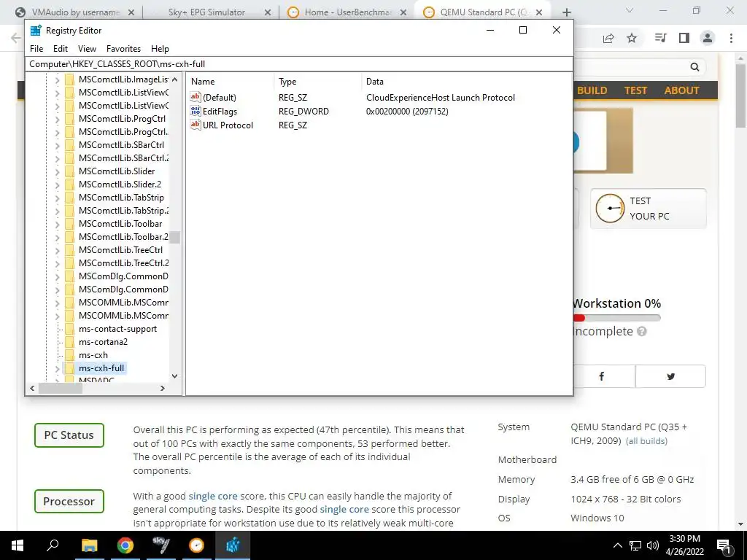
Task: Expand the MSComctlLib.TreeCtrl key
Action: click(57, 249)
